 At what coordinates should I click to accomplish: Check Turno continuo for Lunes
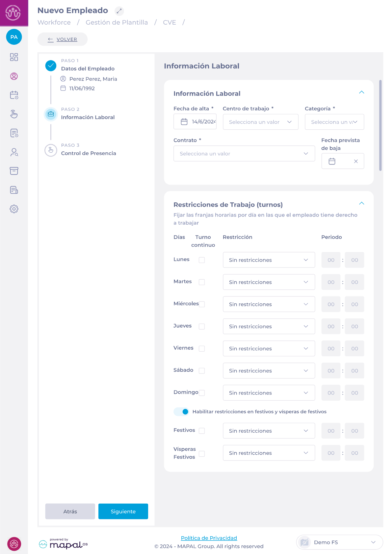[202, 260]
